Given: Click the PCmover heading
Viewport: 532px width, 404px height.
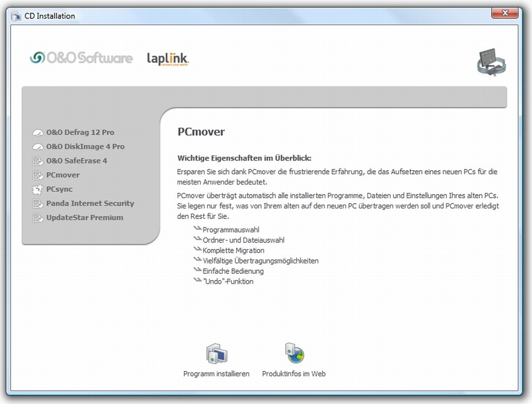Looking at the screenshot, I should click(201, 132).
